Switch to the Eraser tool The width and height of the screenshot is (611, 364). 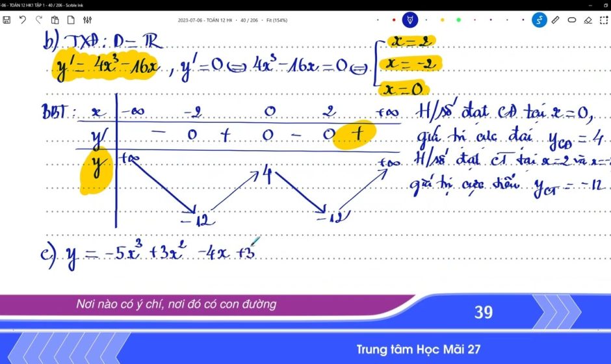(588, 20)
